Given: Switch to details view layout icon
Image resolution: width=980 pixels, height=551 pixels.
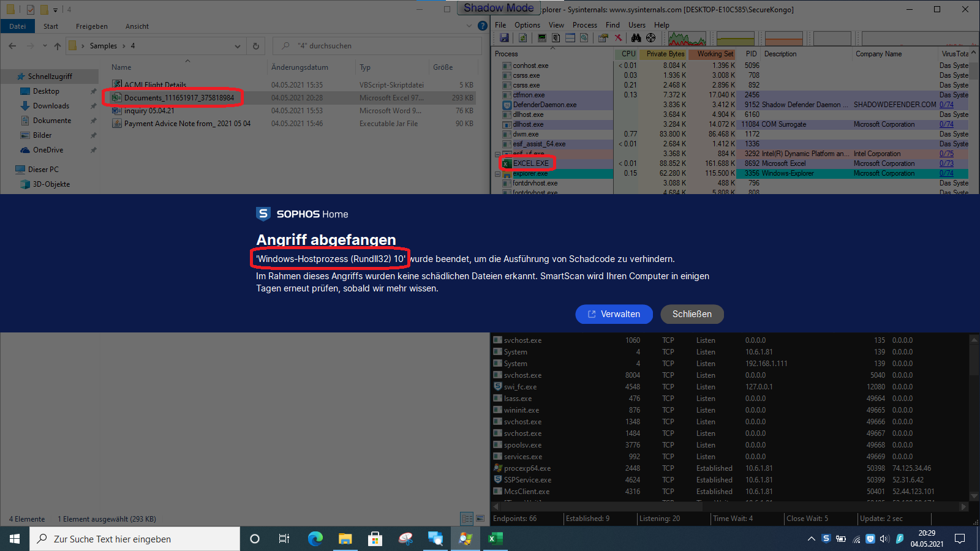Looking at the screenshot, I should coord(467,519).
